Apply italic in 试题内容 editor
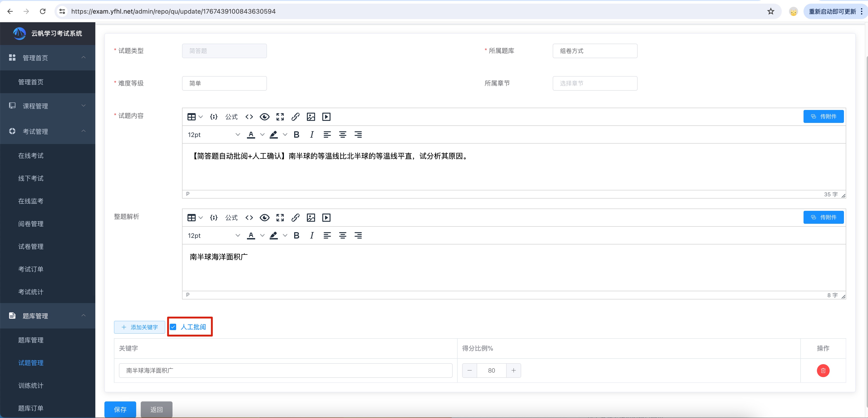The width and height of the screenshot is (868, 418). pyautogui.click(x=312, y=135)
